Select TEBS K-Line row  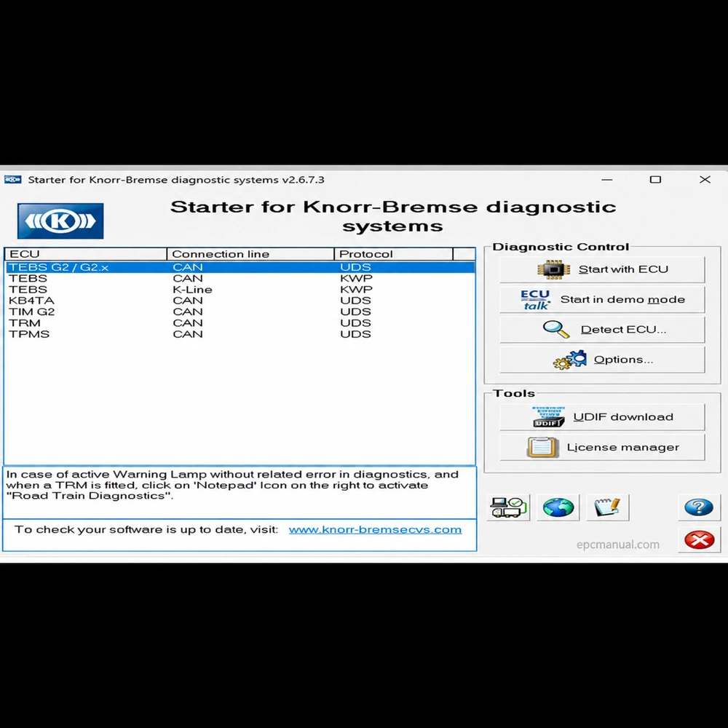coord(240,289)
